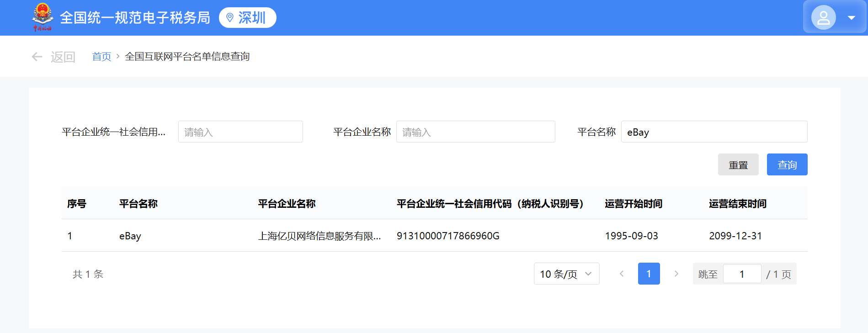Click the start date 1995-09-03
868x333 pixels.
(x=632, y=236)
